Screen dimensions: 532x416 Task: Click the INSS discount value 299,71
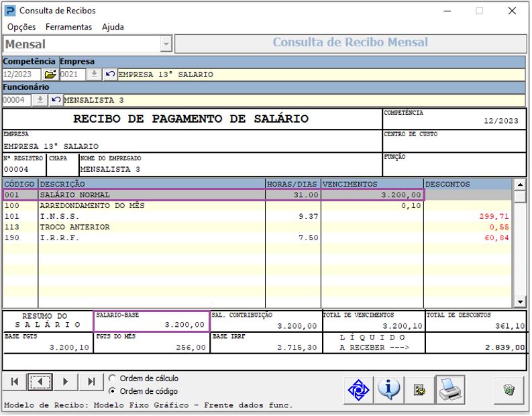click(494, 216)
